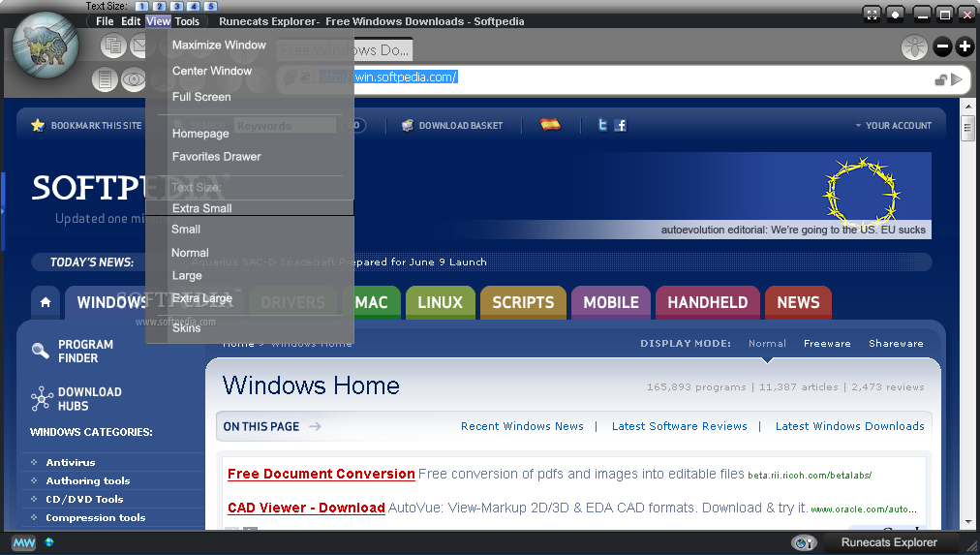This screenshot has height=555, width=980.
Task: Click the black plus circle button
Action: pyautogui.click(x=965, y=46)
